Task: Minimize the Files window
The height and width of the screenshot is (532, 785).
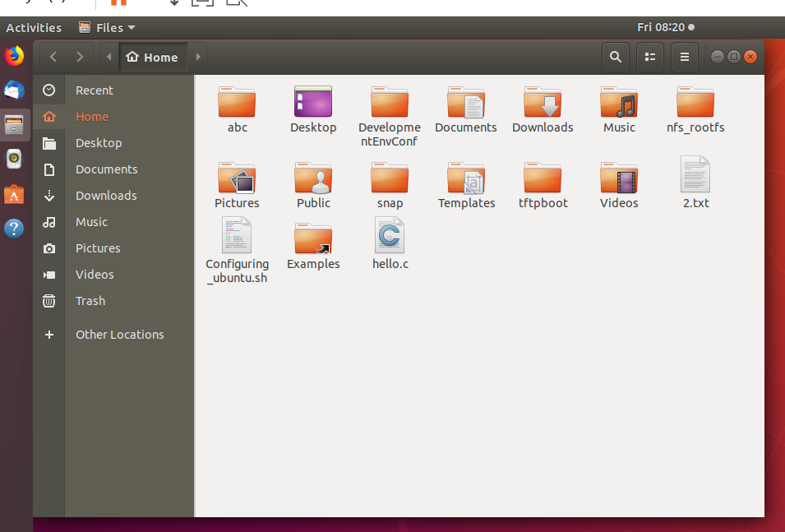Action: [718, 57]
